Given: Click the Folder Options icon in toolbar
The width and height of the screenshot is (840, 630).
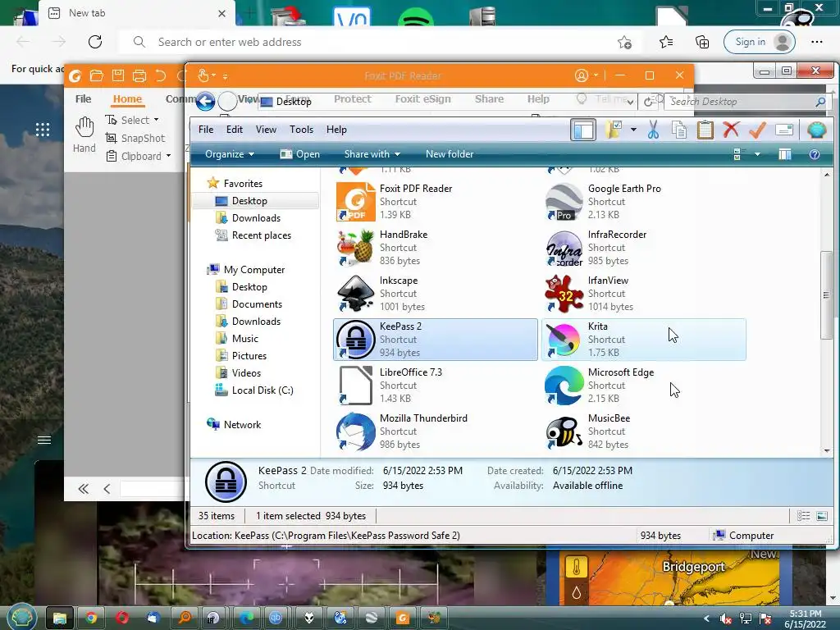Looking at the screenshot, I should point(613,130).
